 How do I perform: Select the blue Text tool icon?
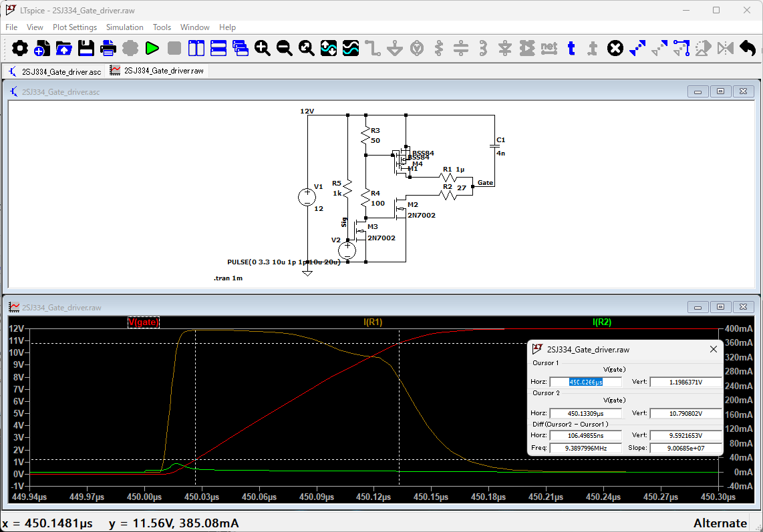point(571,48)
